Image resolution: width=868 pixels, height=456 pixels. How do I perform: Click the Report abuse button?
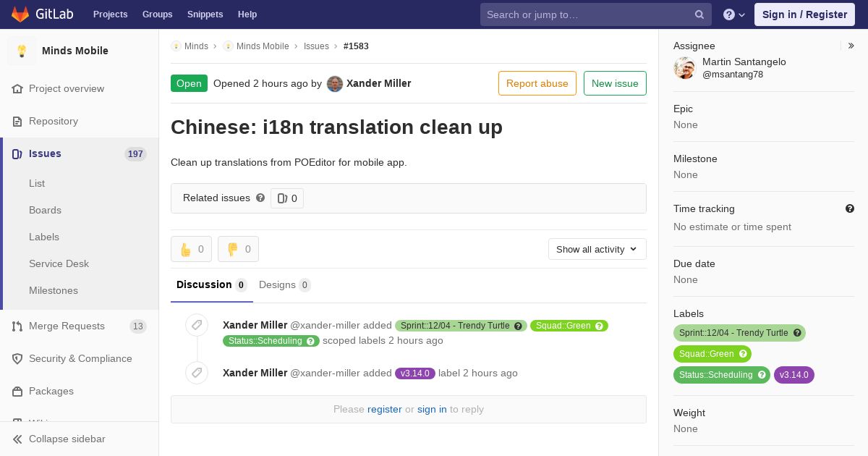pyautogui.click(x=537, y=83)
